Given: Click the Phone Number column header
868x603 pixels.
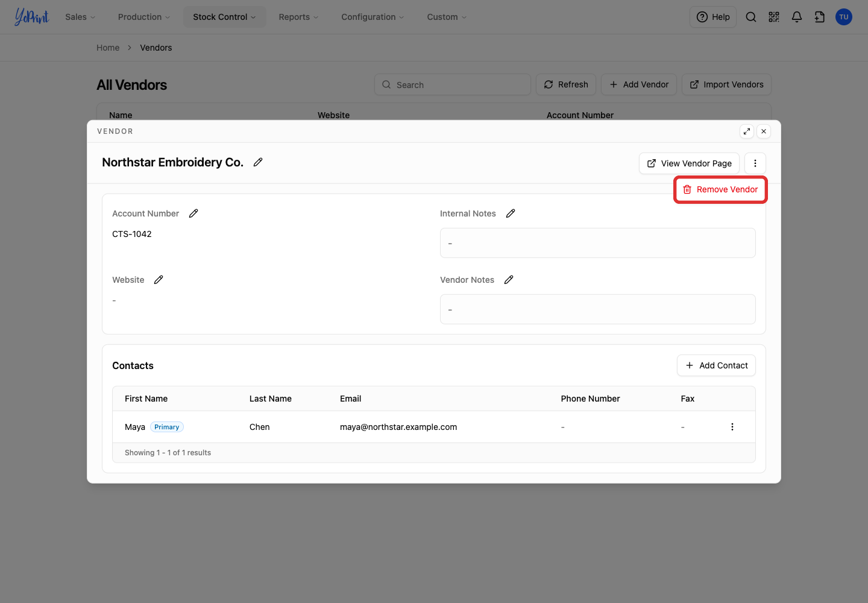Looking at the screenshot, I should pos(591,399).
